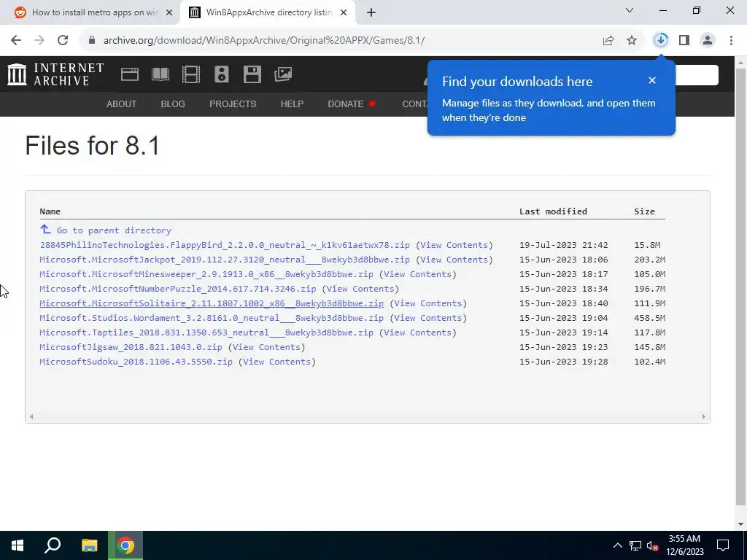
Task: Download the MicrosoftJigsaw zip file
Action: 131,347
